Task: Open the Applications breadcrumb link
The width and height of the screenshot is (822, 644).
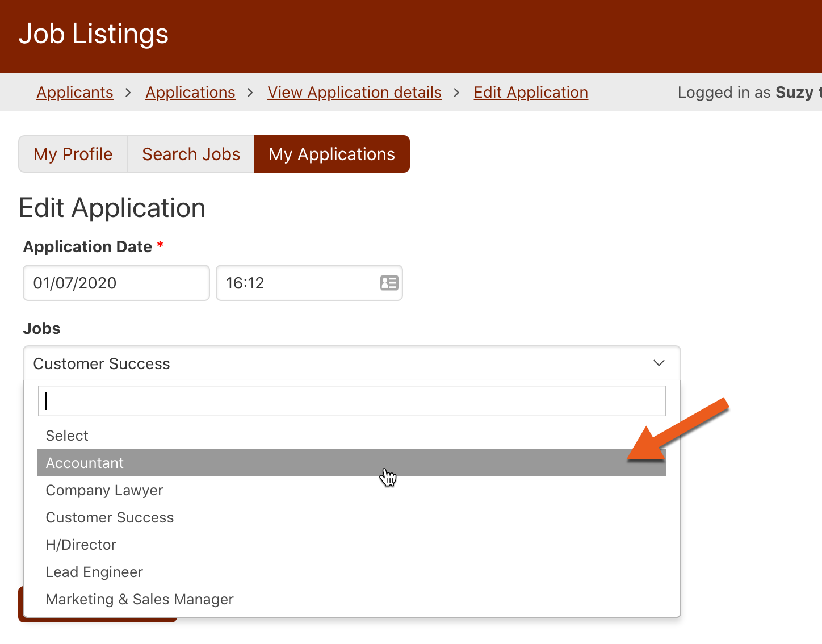Action: (190, 93)
